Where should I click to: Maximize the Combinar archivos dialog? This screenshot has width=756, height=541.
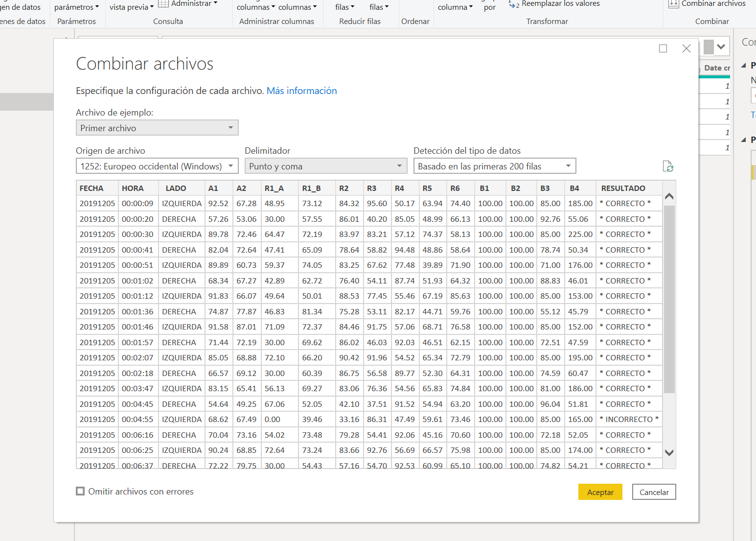coord(663,48)
